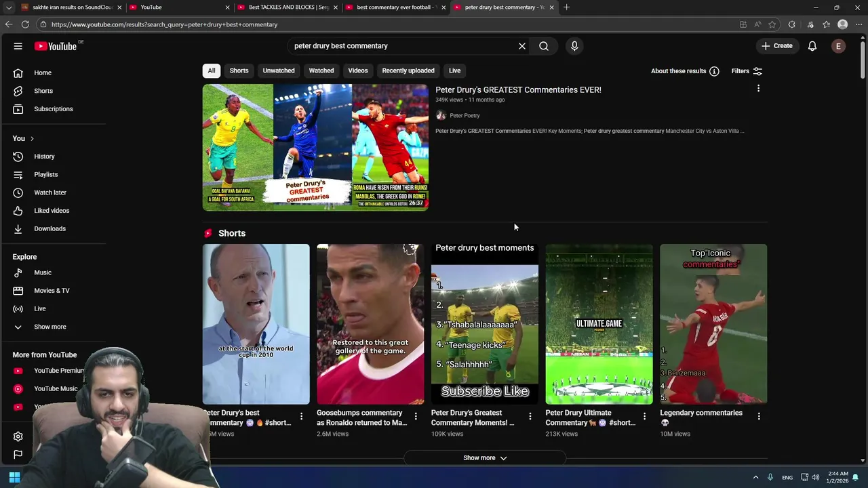This screenshot has height=488, width=868.
Task: Open the Windows Start button
Action: [14, 477]
